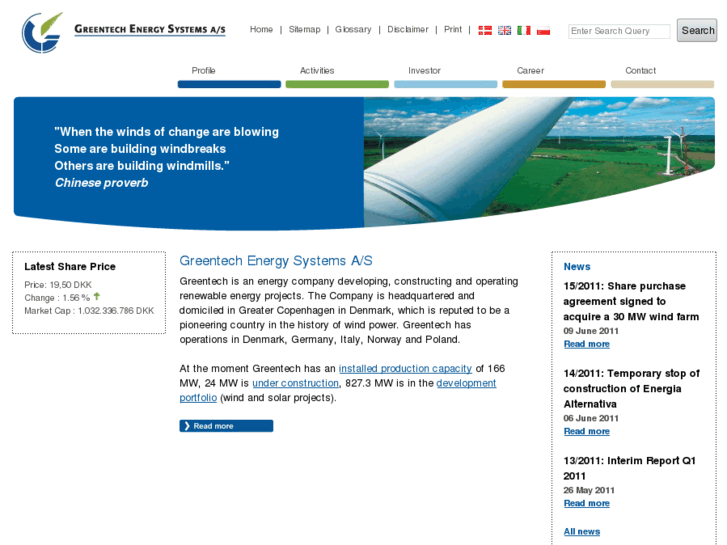The image size is (727, 545).
Task: Follow the under construction link
Action: tap(295, 383)
